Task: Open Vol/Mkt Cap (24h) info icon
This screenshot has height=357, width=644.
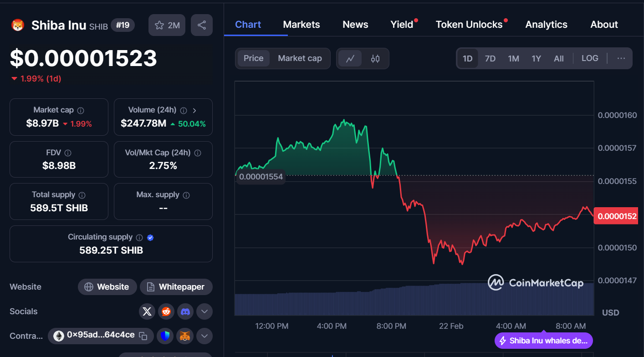Action: (x=198, y=153)
